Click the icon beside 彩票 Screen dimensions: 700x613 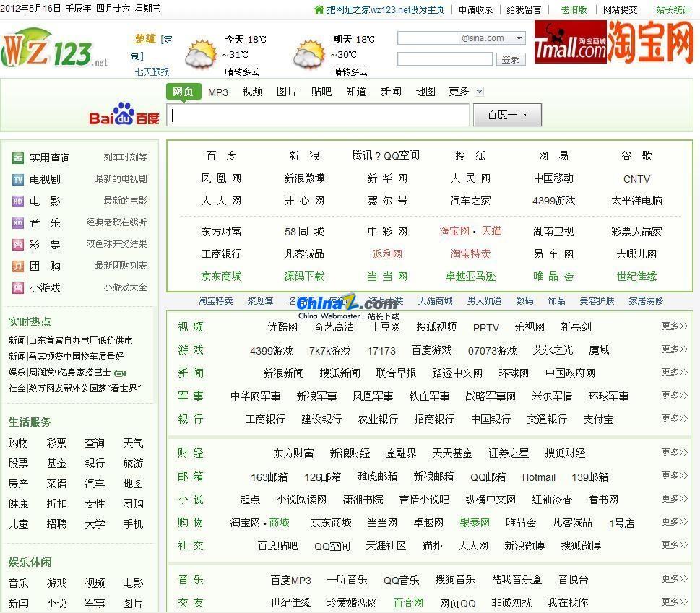click(18, 245)
